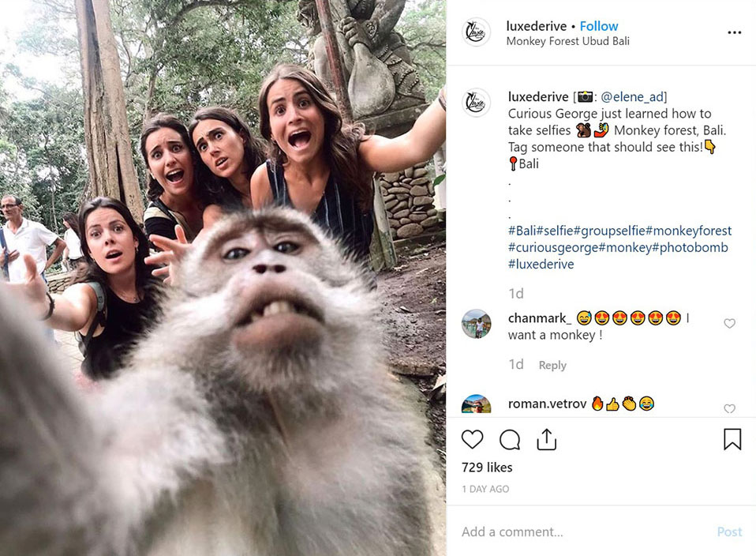756x556 pixels.
Task: Open the post options with the three dots
Action: 735,32
